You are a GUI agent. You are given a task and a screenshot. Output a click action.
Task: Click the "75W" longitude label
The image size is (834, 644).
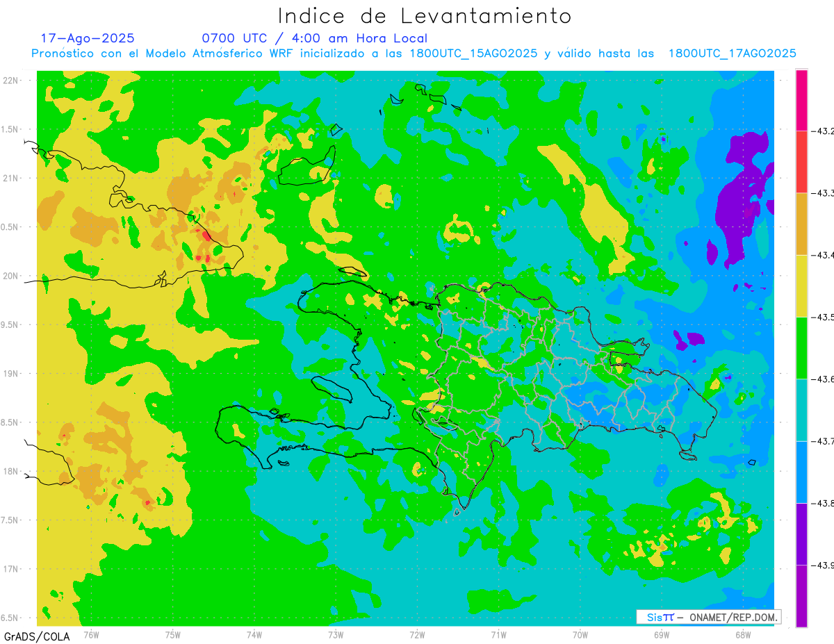click(x=173, y=634)
